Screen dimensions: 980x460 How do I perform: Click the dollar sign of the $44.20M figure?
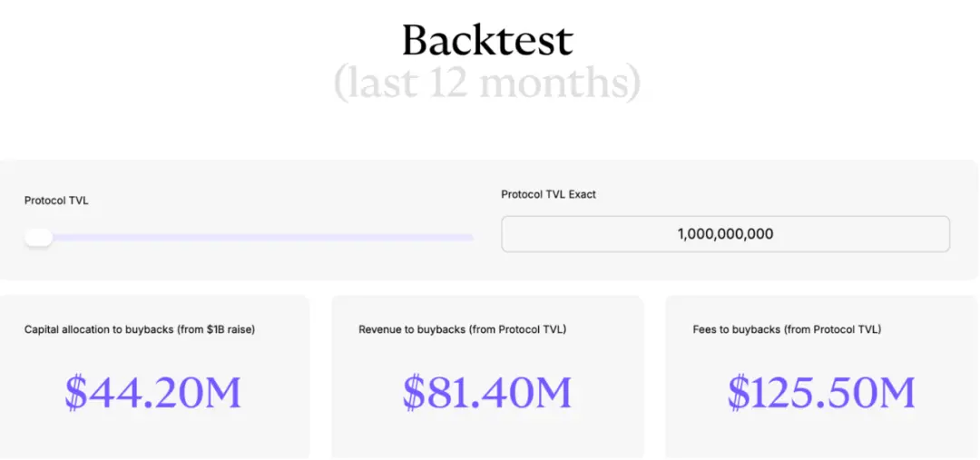pyautogui.click(x=75, y=392)
